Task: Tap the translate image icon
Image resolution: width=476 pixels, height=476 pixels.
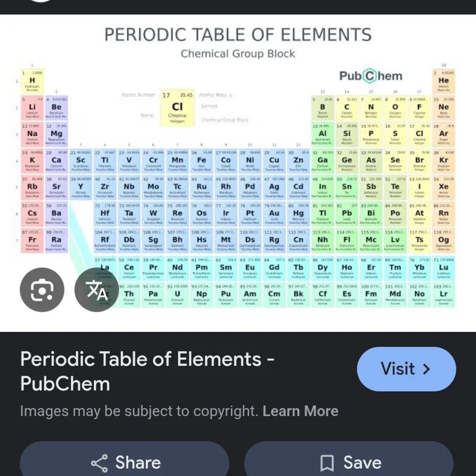Action: [x=96, y=290]
